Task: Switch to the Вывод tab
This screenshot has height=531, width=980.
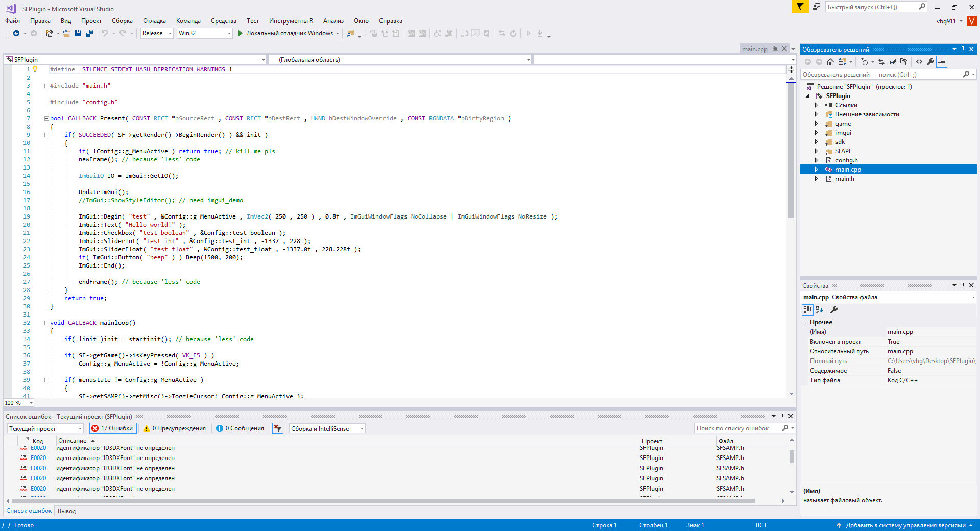Action: click(x=66, y=511)
